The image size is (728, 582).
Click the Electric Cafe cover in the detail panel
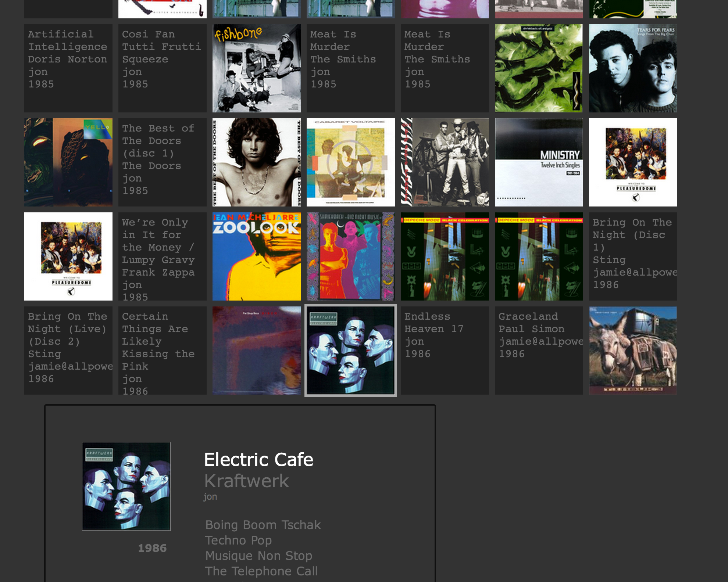126,486
